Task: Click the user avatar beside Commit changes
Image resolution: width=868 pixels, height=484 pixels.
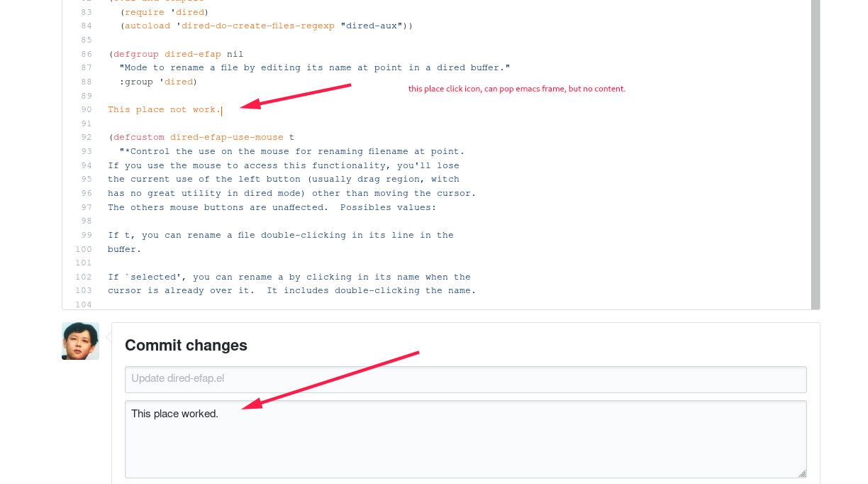Action: [x=80, y=341]
